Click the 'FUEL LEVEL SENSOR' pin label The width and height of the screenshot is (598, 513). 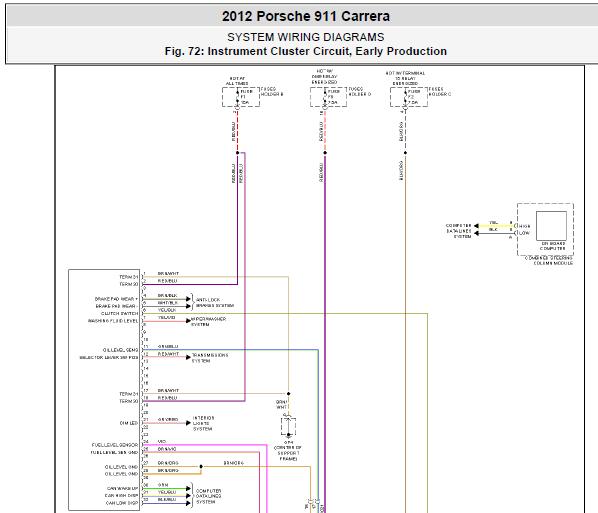pyautogui.click(x=115, y=445)
